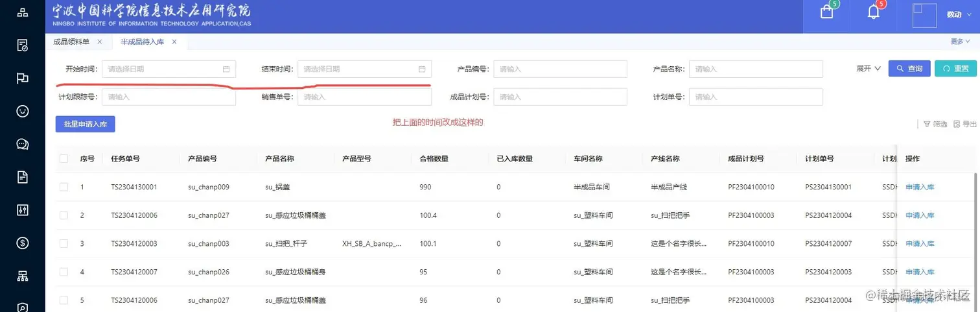The height and width of the screenshot is (312, 980).
Task: Click cell TS2304130001
Action: coord(134,187)
